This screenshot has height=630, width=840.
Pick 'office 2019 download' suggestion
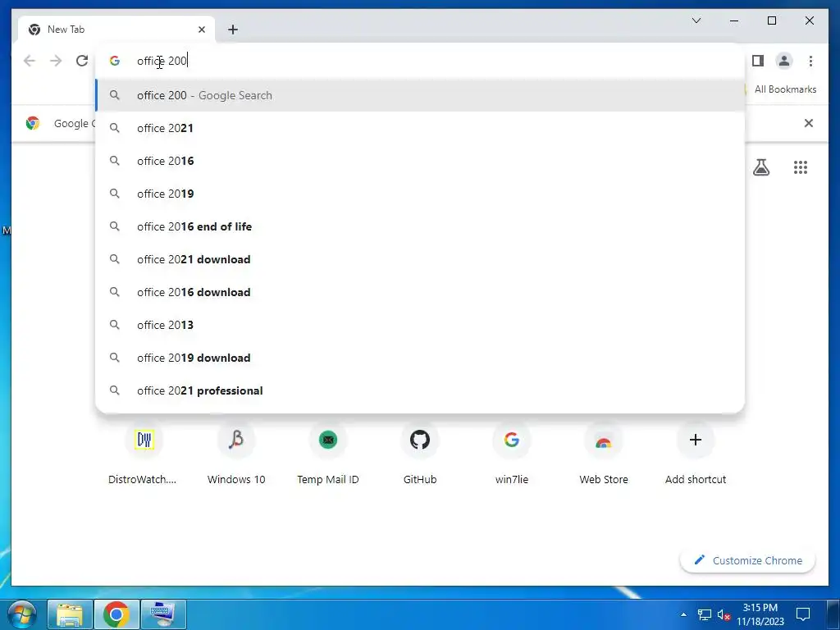tap(420, 358)
